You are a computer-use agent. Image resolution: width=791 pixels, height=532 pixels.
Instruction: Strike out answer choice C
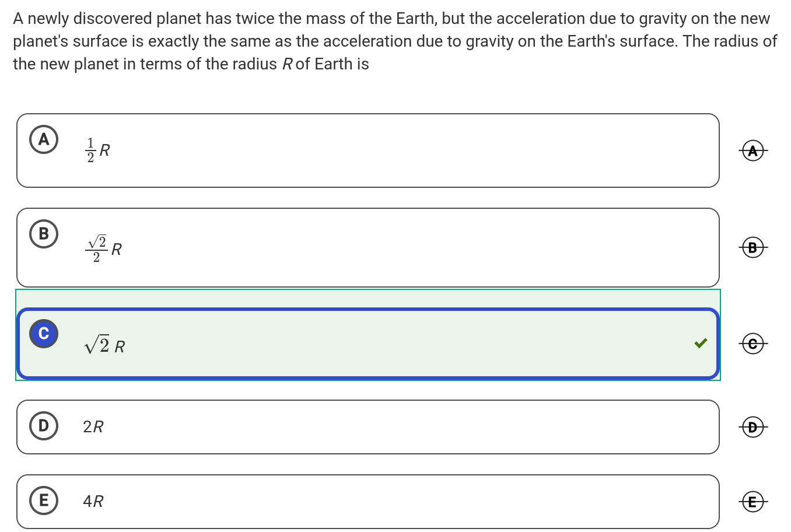pos(753,344)
